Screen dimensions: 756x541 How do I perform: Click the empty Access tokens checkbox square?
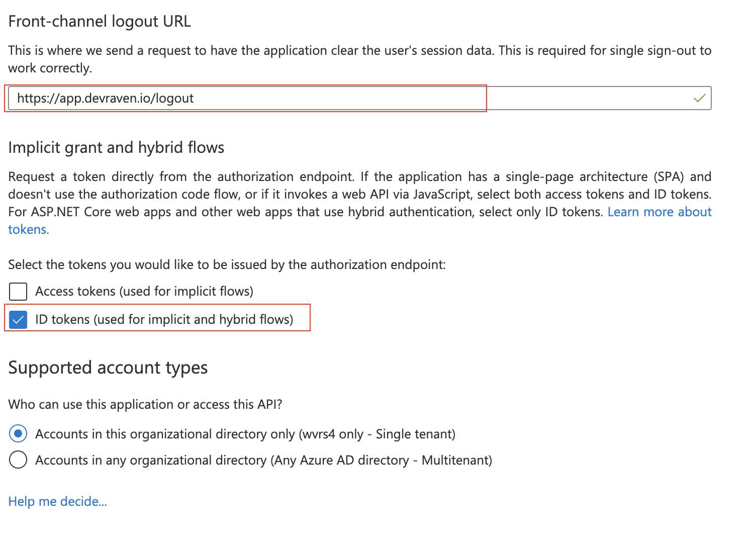(18, 291)
